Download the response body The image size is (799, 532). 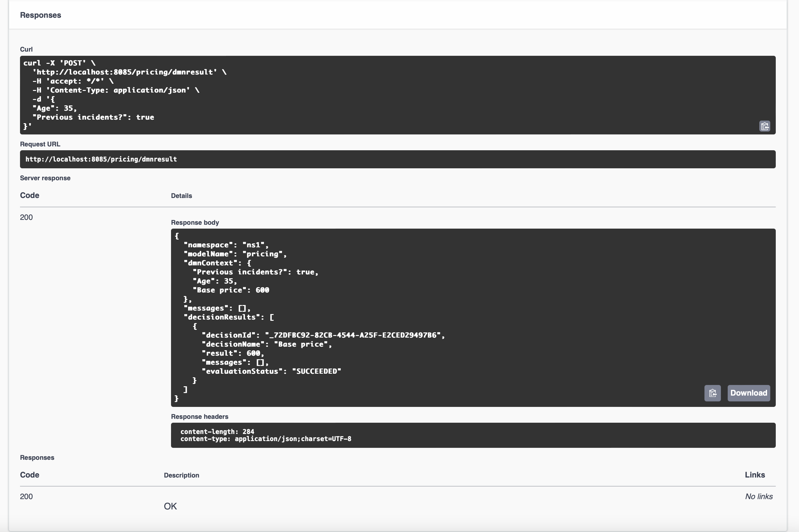click(x=748, y=393)
